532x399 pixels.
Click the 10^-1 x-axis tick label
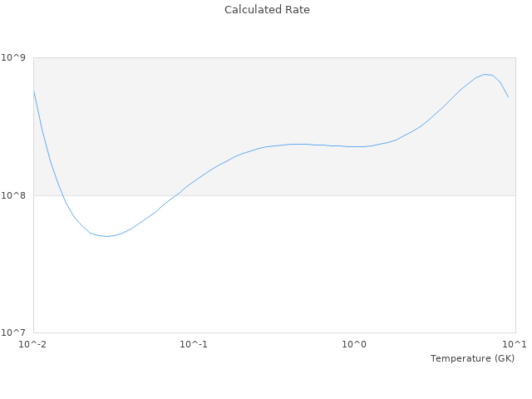tap(194, 344)
